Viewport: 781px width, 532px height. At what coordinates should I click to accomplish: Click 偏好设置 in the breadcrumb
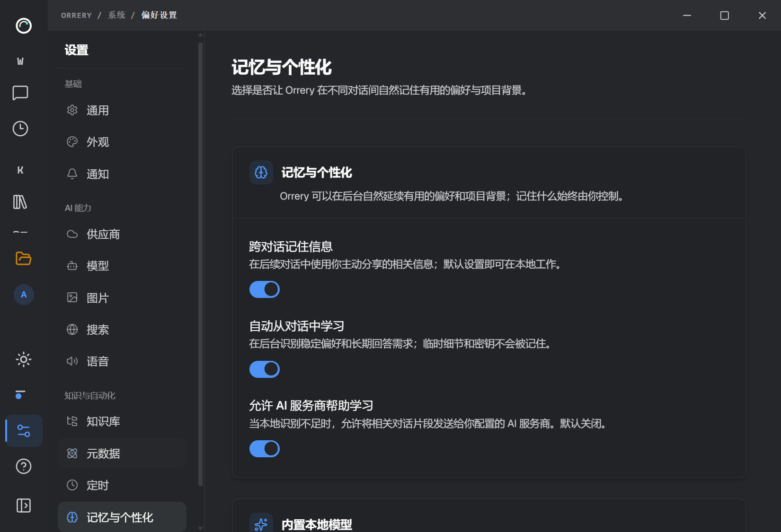[x=159, y=15]
